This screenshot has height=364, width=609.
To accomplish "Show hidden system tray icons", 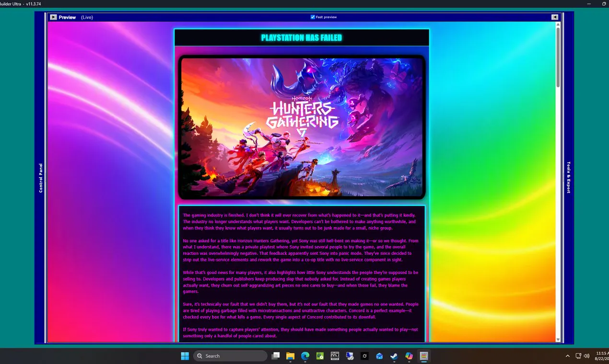I will pyautogui.click(x=568, y=356).
